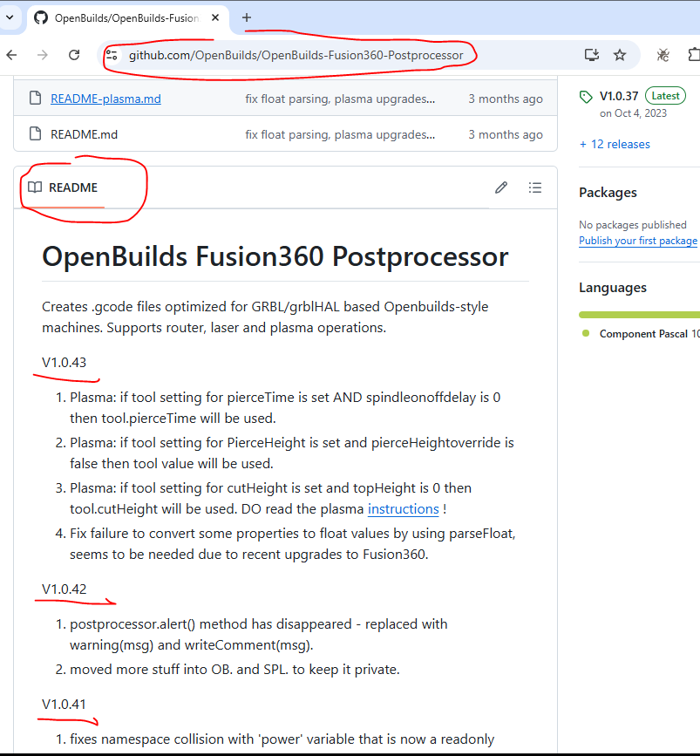Open the extensions puzzle icon
Viewport: 700px width, 756px height.
pos(694,55)
